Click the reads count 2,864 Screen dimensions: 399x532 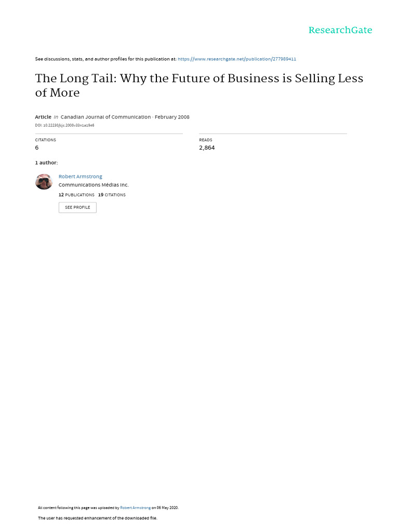[207, 148]
